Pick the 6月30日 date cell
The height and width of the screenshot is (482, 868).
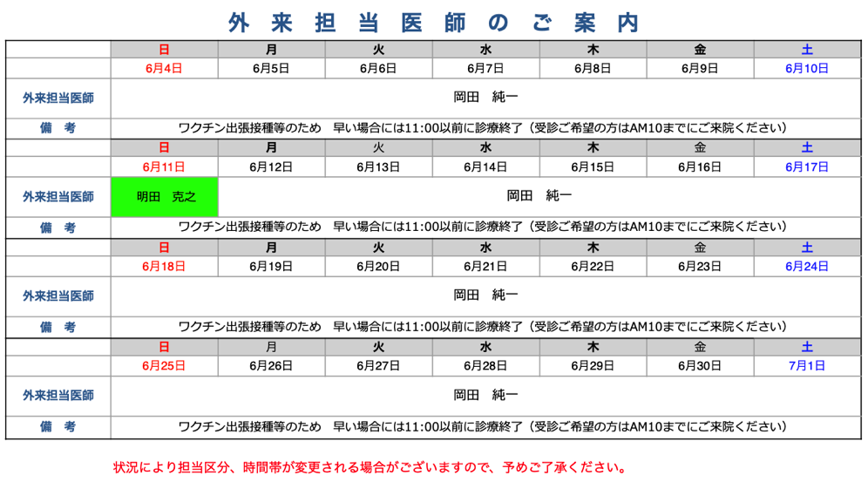point(700,366)
